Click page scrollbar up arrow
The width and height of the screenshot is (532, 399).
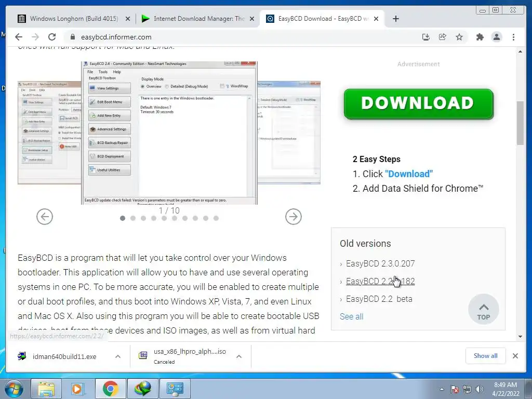point(520,51)
